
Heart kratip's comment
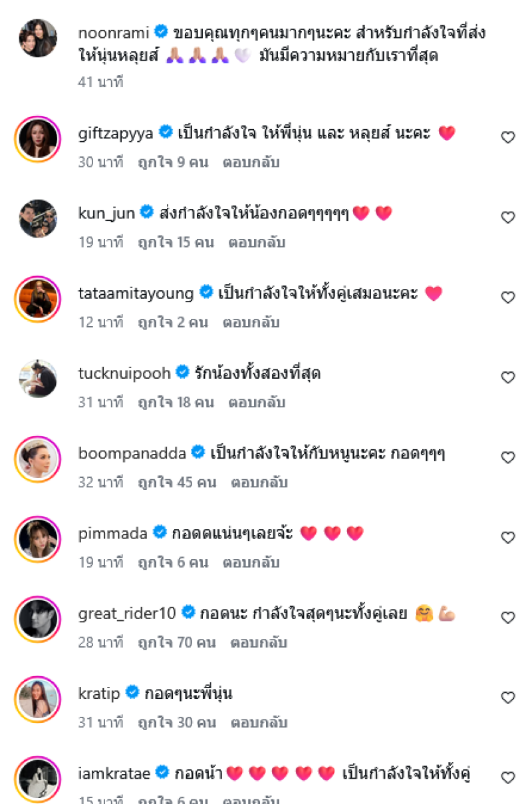click(508, 698)
